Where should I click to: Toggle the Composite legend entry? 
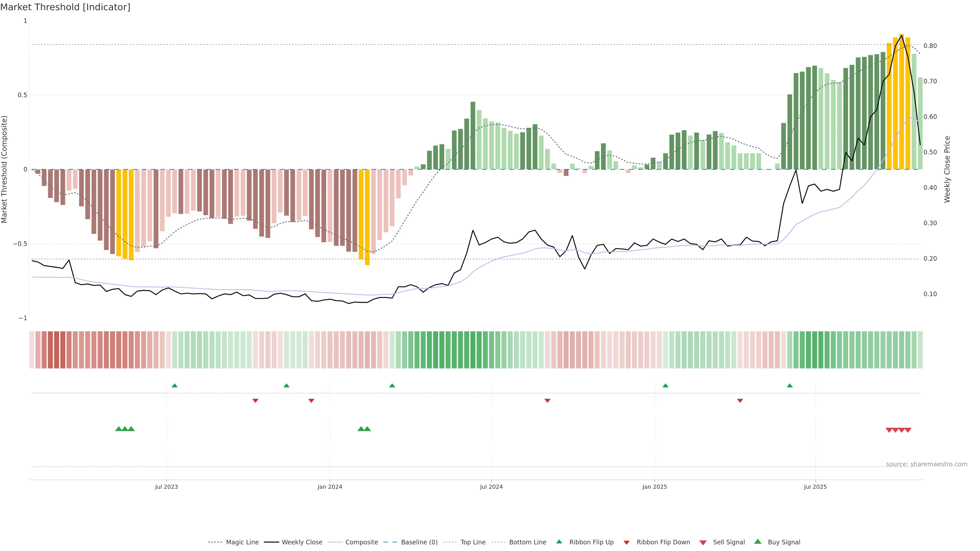(x=361, y=542)
